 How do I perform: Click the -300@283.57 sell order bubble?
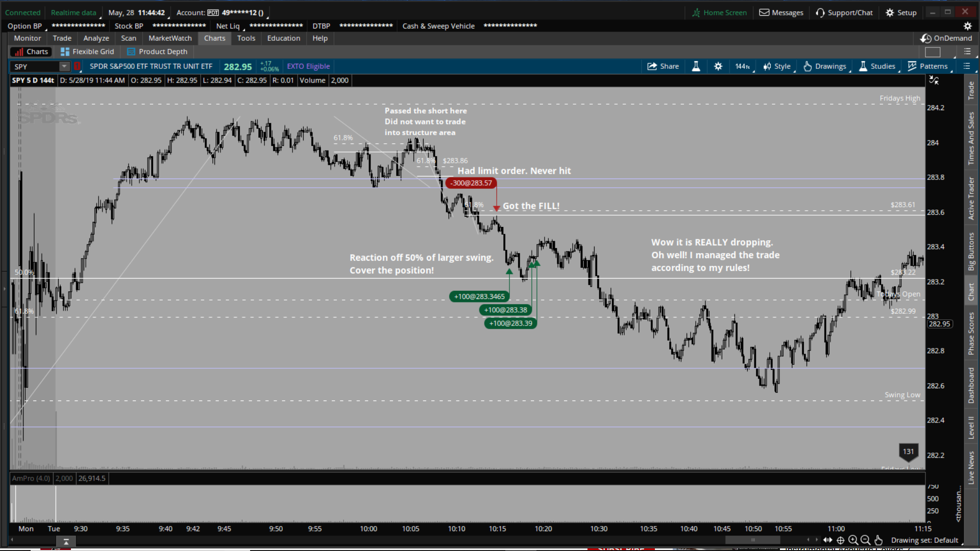pos(471,183)
